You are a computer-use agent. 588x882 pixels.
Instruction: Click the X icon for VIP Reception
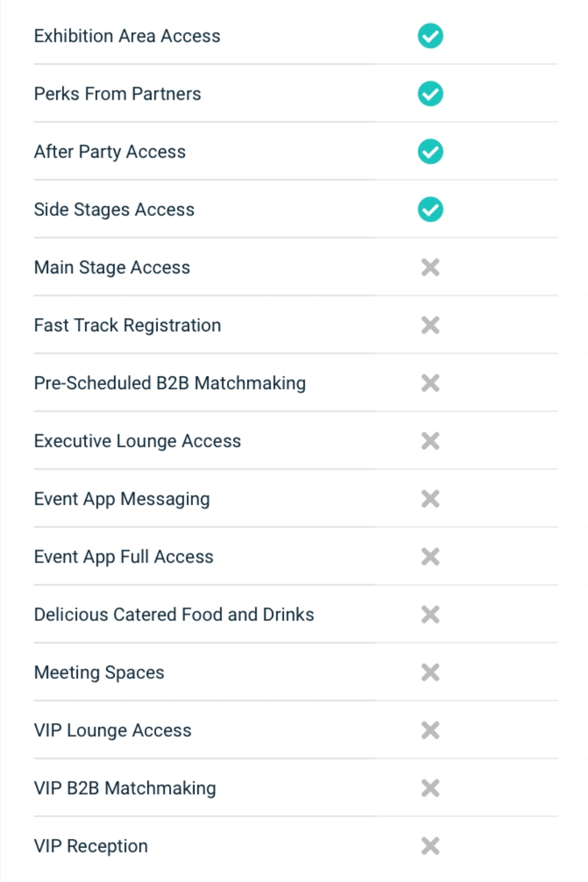coord(430,846)
